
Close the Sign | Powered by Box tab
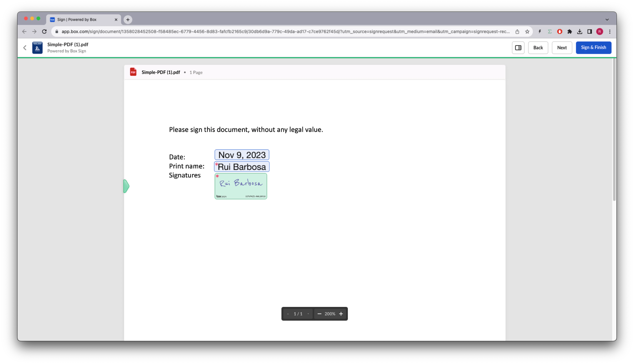click(116, 19)
